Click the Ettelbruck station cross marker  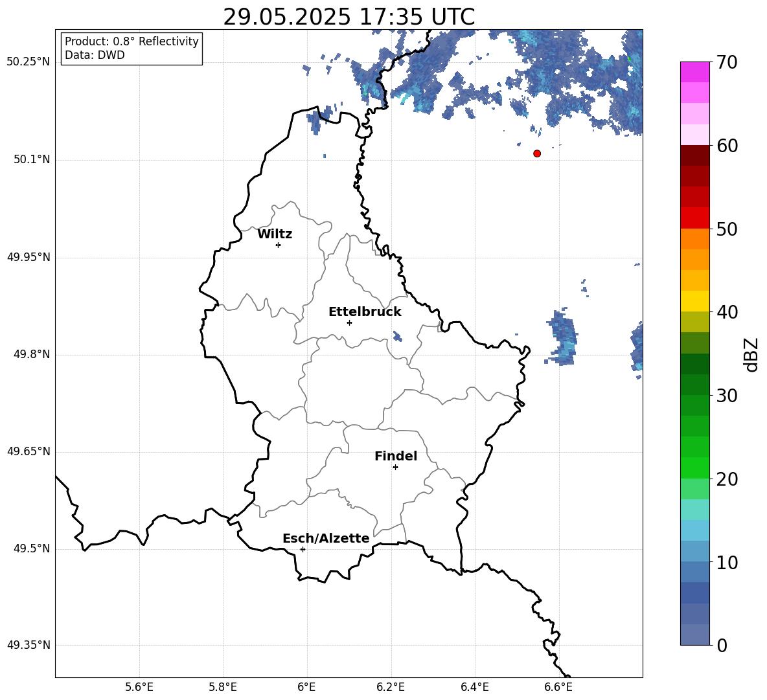pyautogui.click(x=349, y=322)
